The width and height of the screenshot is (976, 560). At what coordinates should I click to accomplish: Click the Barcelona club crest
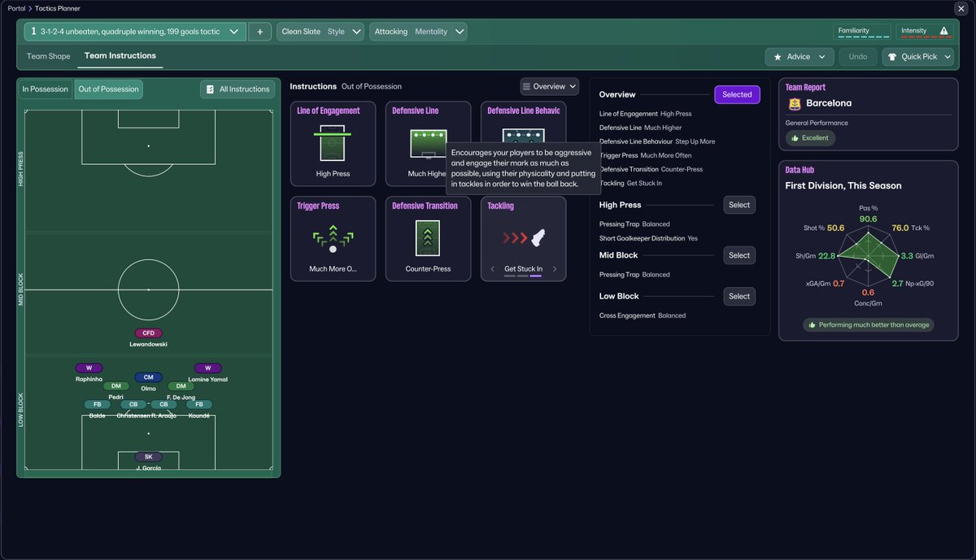pyautogui.click(x=795, y=104)
